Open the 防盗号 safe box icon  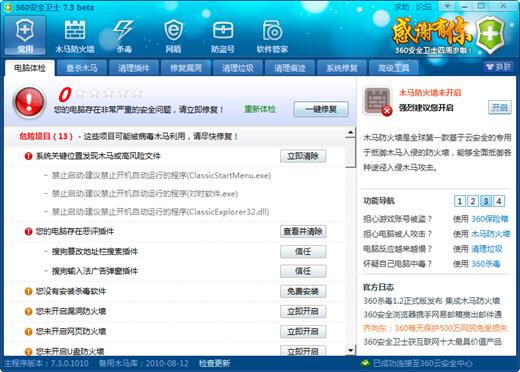point(223,36)
